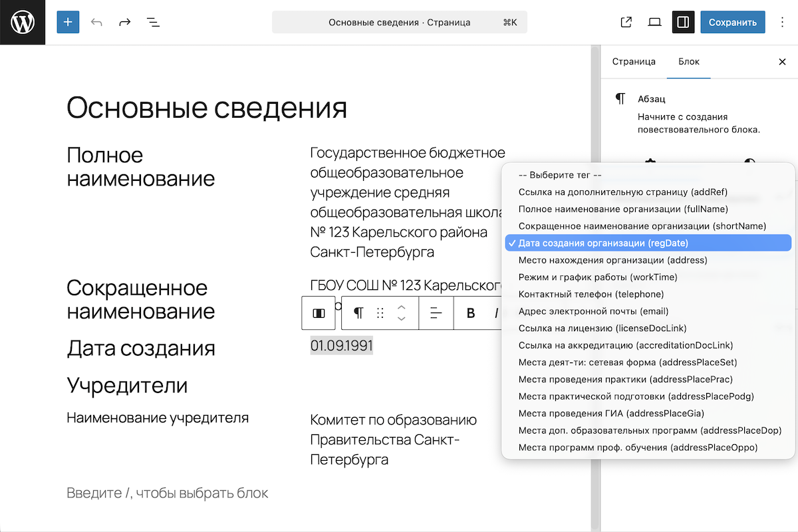Viewport: 798px width, 532px height.
Task: Pick 'Адрес электронной почты (email)' tag option
Action: coord(593,311)
